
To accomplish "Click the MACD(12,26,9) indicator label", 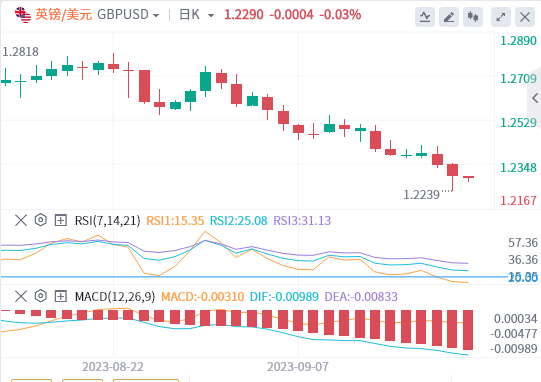I will [115, 297].
